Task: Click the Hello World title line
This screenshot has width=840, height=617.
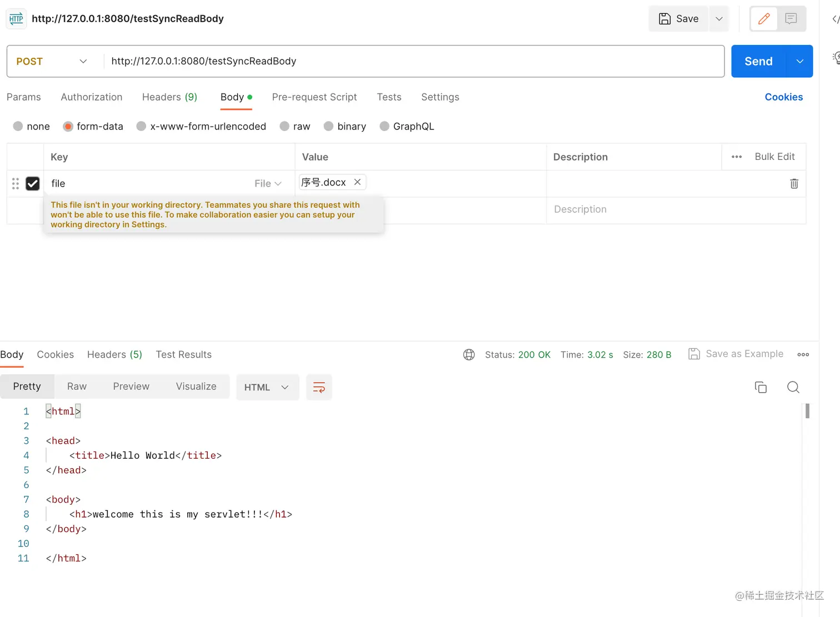Action: [x=146, y=455]
